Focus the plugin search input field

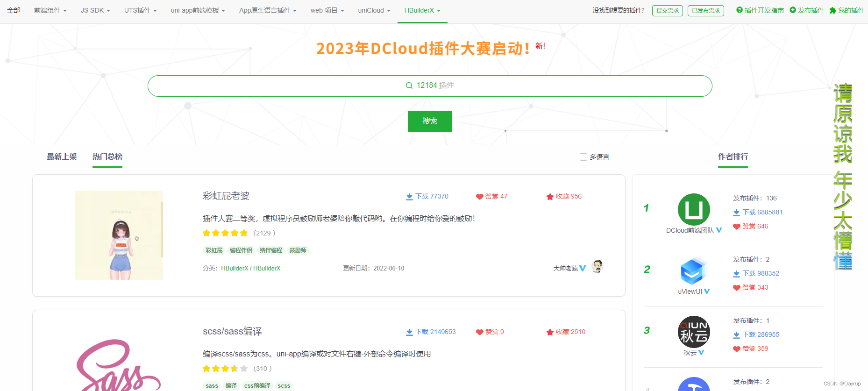coord(430,86)
